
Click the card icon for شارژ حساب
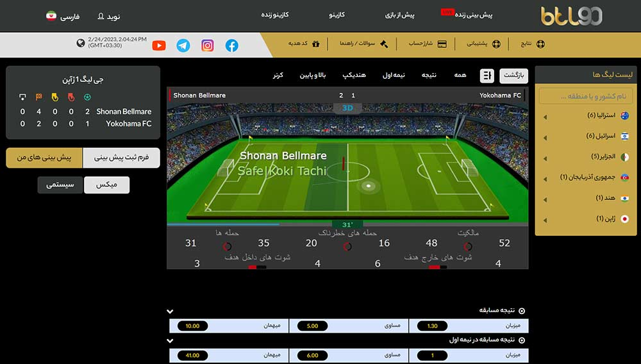pos(442,44)
